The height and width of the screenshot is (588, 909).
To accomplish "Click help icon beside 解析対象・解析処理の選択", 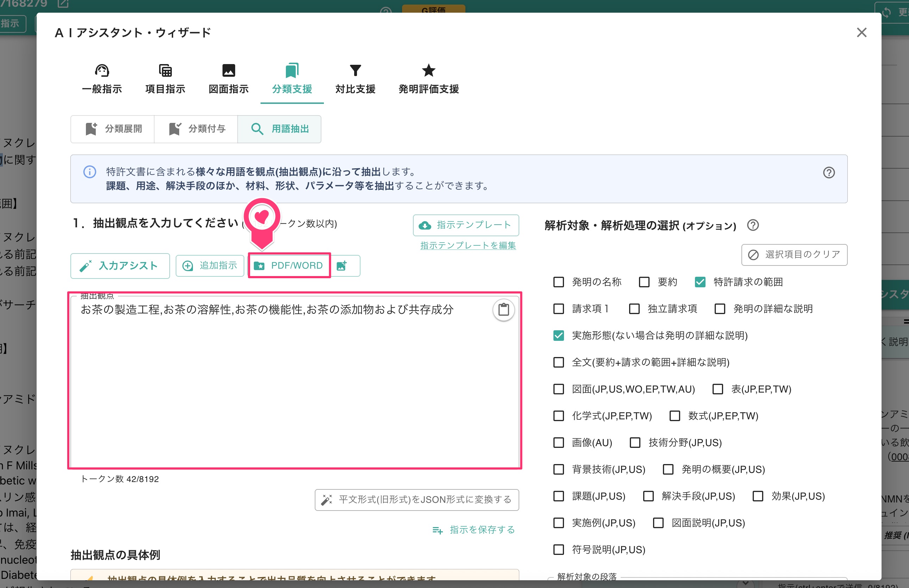I will (753, 225).
